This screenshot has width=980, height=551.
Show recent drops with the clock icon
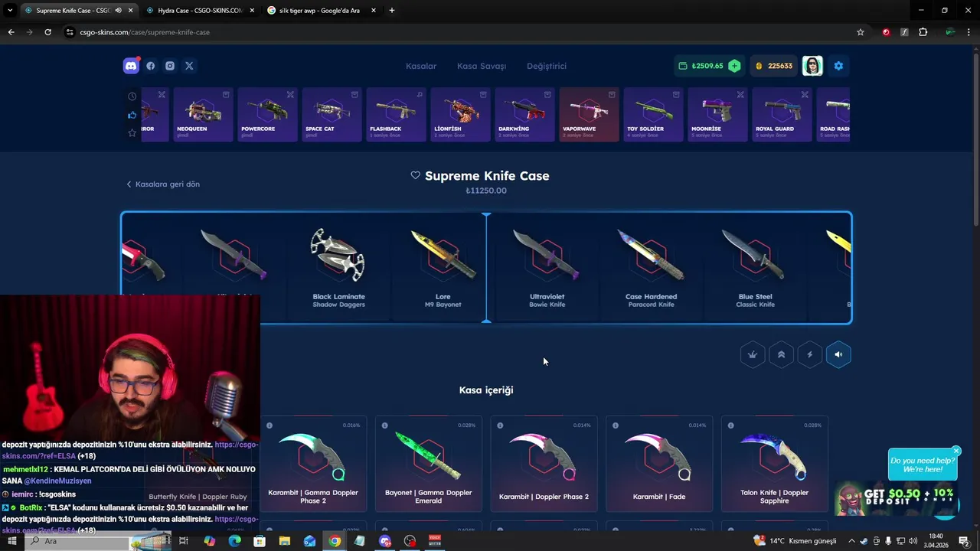[132, 96]
